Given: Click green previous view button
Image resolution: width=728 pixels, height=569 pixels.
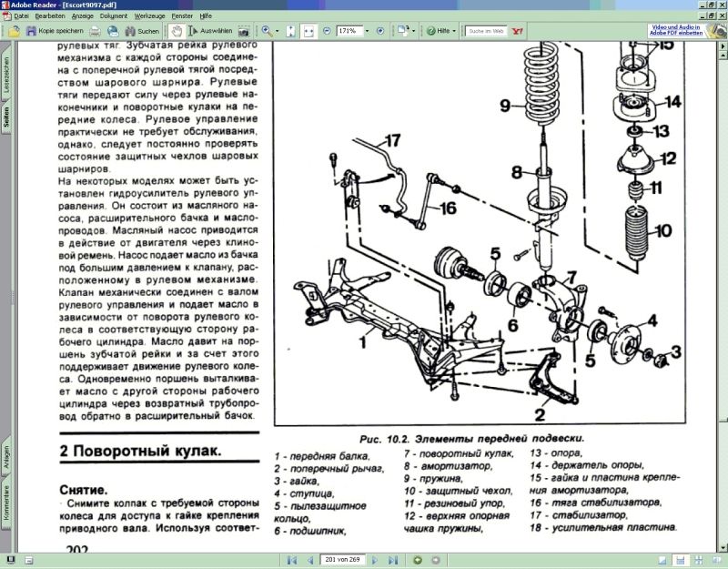Looking at the screenshot, I should point(418,560).
